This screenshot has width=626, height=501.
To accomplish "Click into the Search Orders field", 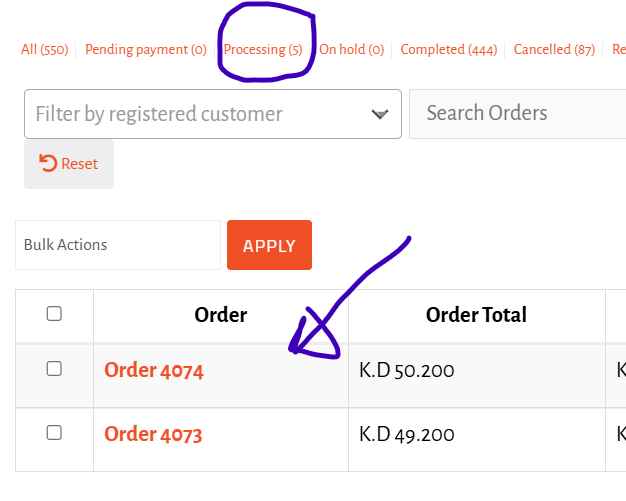I will [x=517, y=114].
